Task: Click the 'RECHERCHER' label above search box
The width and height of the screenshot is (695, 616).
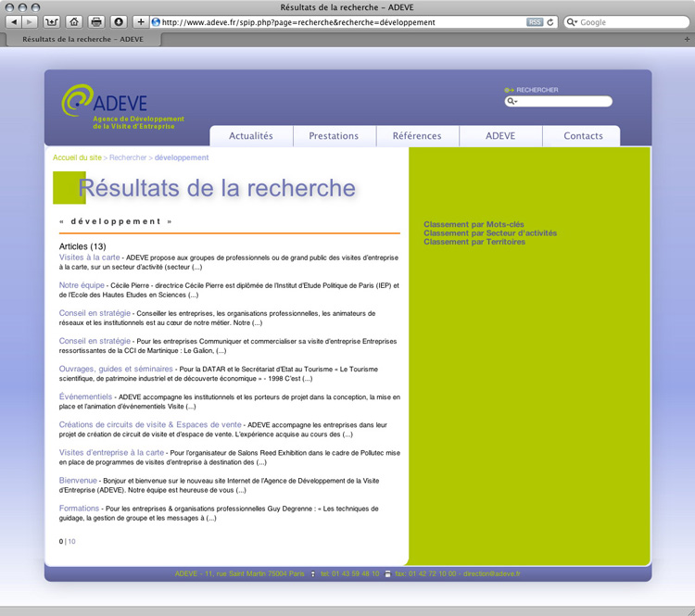Action: 537,90
